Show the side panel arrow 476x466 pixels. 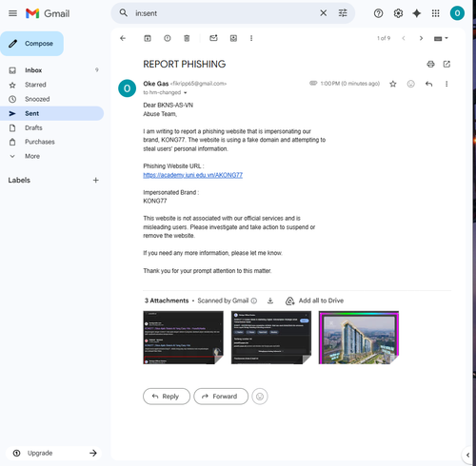tap(467, 456)
